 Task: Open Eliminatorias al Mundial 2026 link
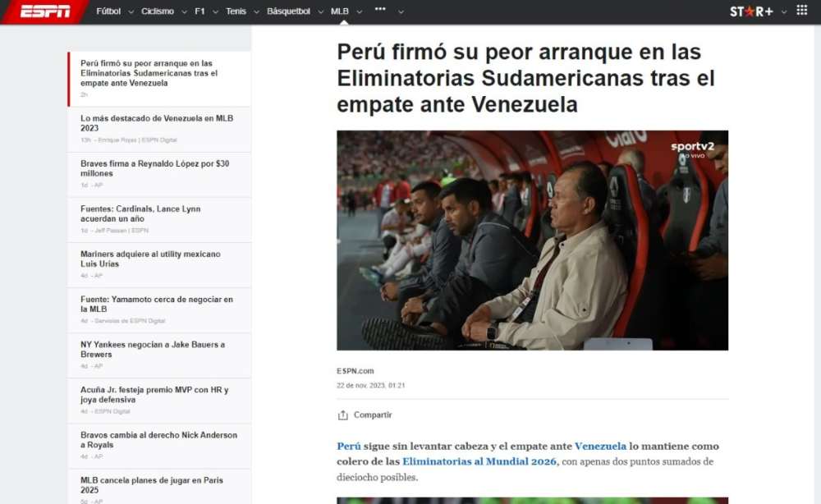(x=479, y=461)
